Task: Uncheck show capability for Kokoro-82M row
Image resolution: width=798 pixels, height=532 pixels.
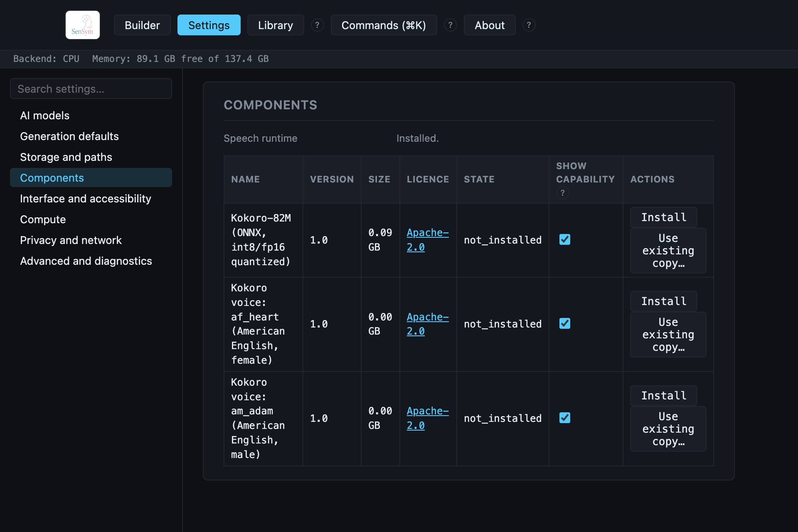Action: [x=565, y=239]
